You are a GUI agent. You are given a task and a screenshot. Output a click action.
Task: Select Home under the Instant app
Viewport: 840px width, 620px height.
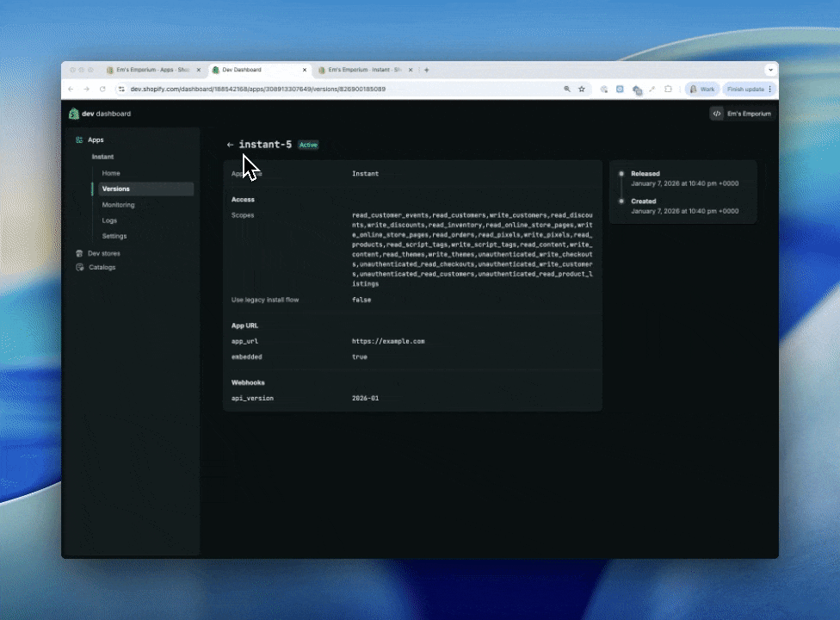click(111, 173)
